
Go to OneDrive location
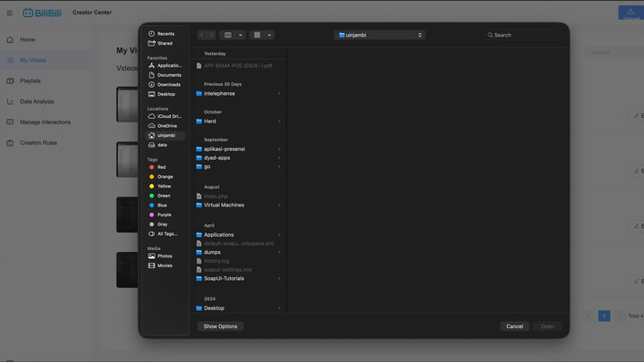[166, 126]
